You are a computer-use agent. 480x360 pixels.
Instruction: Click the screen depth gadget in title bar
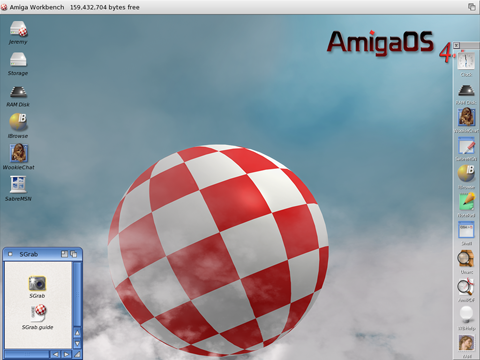pyautogui.click(x=472, y=7)
